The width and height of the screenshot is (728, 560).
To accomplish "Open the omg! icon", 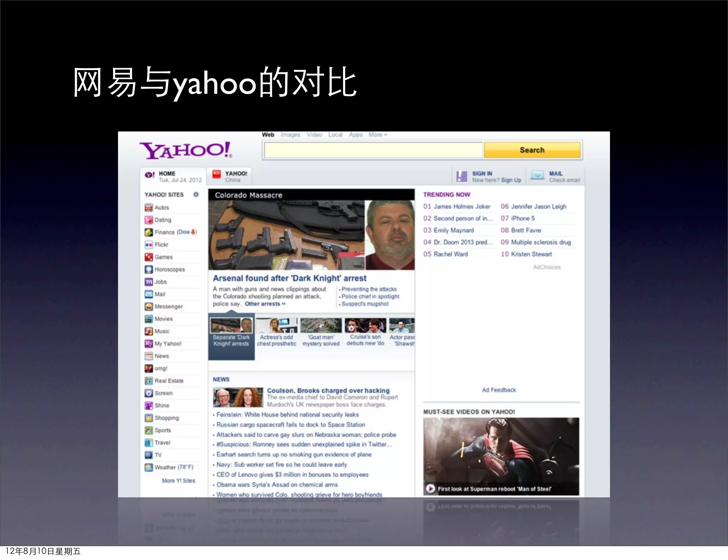I will [149, 368].
